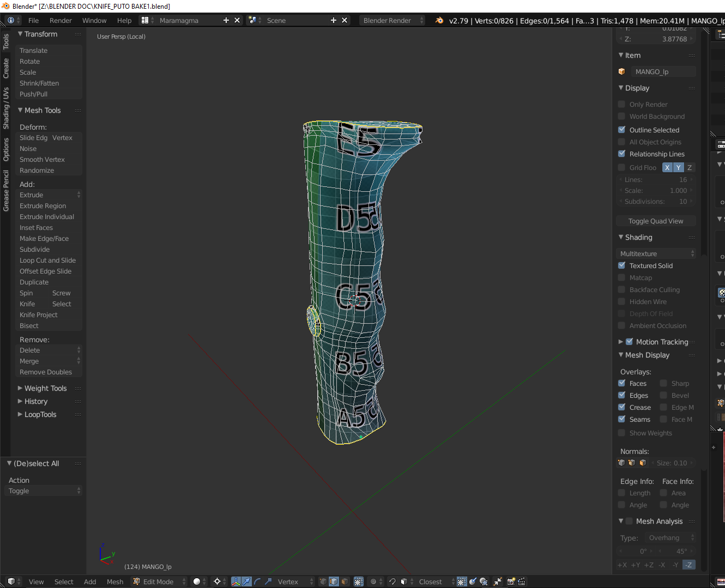The image size is (725, 588).
Task: Select face select mode icon
Action: click(345, 581)
